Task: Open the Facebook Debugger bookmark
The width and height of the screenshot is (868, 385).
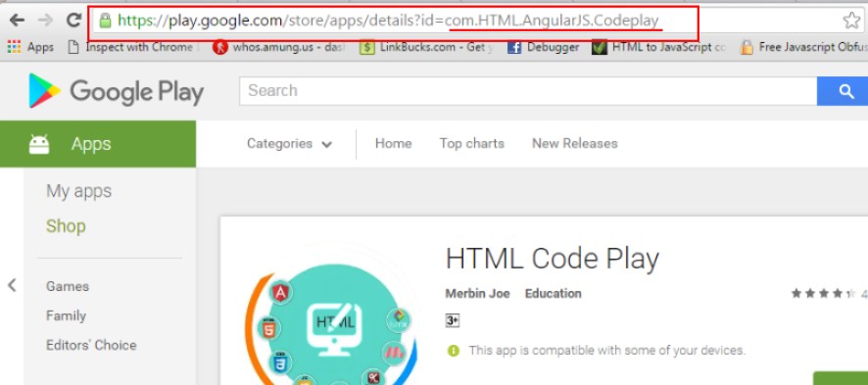Action: click(543, 48)
